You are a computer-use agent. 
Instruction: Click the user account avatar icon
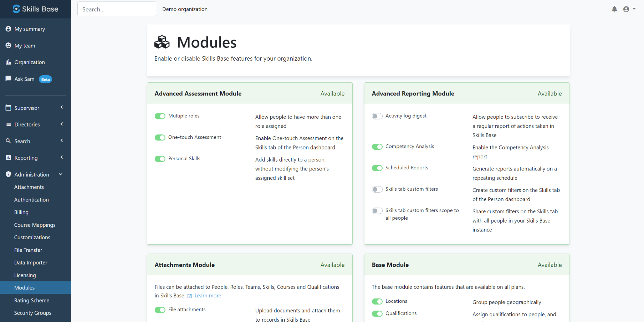tap(626, 9)
